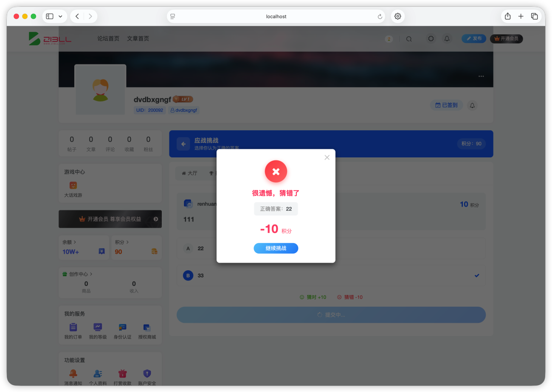The width and height of the screenshot is (552, 392).
Task: Expand the 余额 balance chevron
Action: 75,242
